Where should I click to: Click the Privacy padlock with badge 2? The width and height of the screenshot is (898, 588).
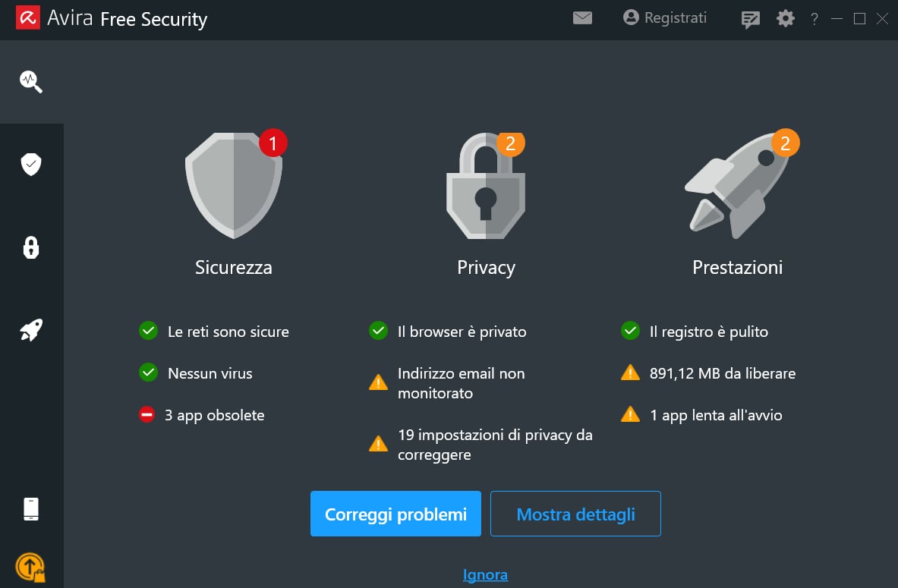click(x=485, y=186)
